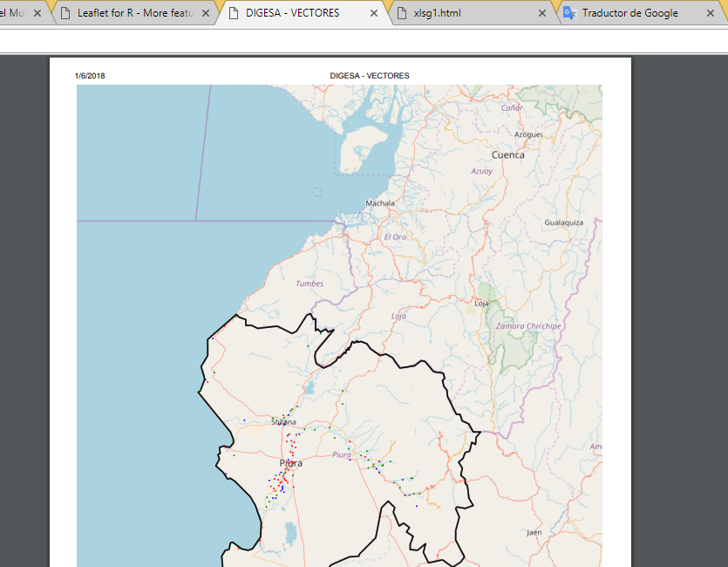Click the Tumbes region label
The height and width of the screenshot is (567, 728).
coord(310,283)
